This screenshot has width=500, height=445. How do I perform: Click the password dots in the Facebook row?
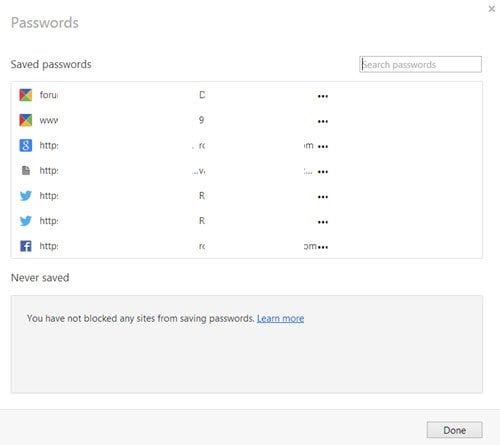[x=323, y=247]
